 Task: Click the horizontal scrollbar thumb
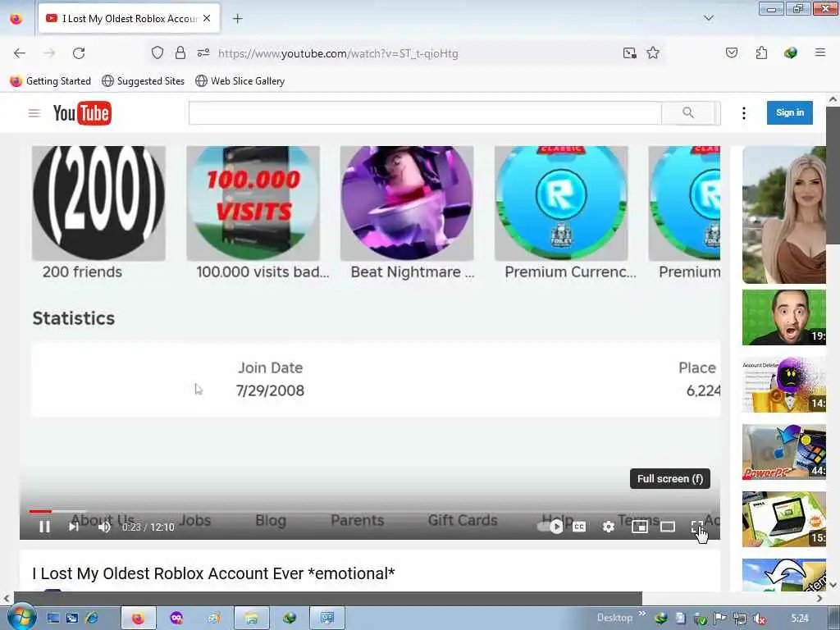[x=328, y=598]
